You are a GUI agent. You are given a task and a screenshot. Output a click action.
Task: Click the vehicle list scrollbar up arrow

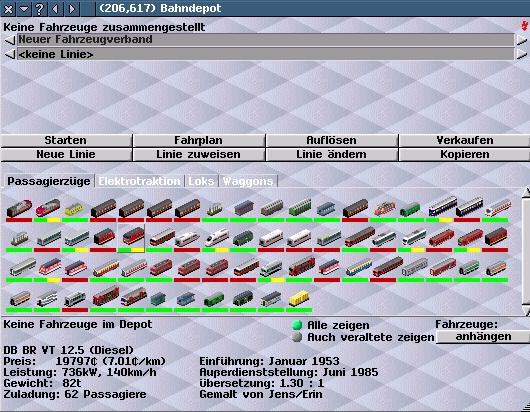(x=526, y=192)
